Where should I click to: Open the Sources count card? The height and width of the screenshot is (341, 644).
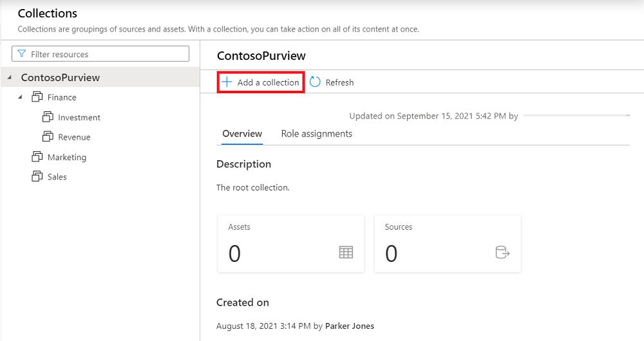(447, 243)
